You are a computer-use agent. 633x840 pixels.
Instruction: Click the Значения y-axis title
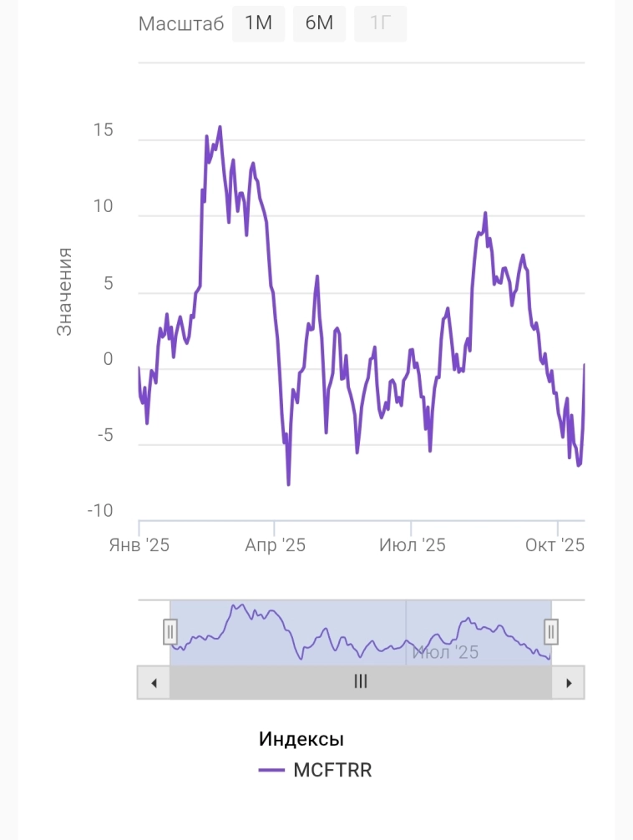coord(64,291)
